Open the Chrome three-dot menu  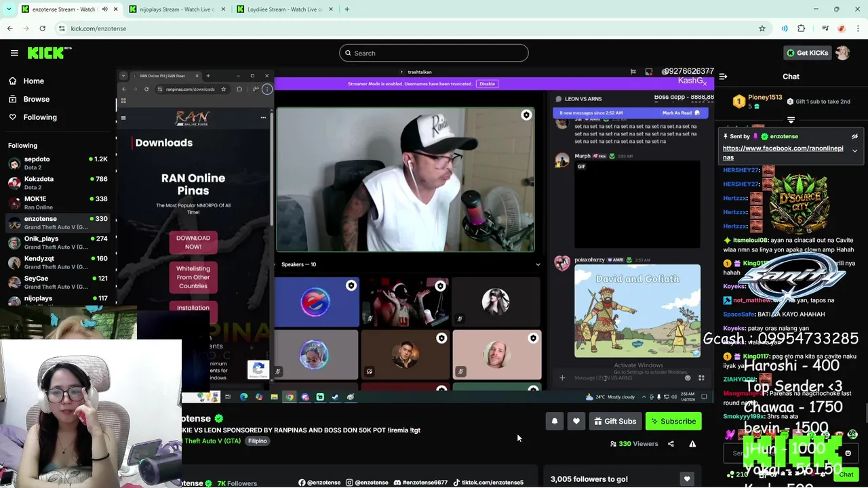pyautogui.click(x=859, y=28)
